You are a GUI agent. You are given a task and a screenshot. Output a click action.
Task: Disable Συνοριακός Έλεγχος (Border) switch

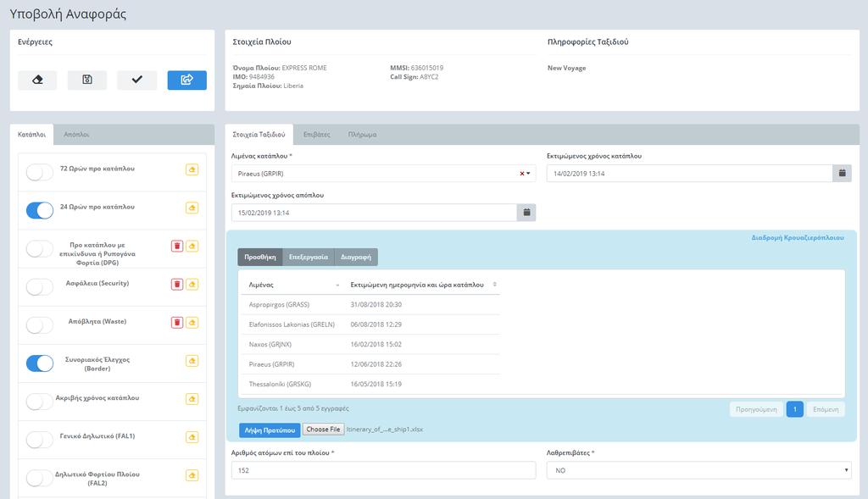pyautogui.click(x=40, y=363)
